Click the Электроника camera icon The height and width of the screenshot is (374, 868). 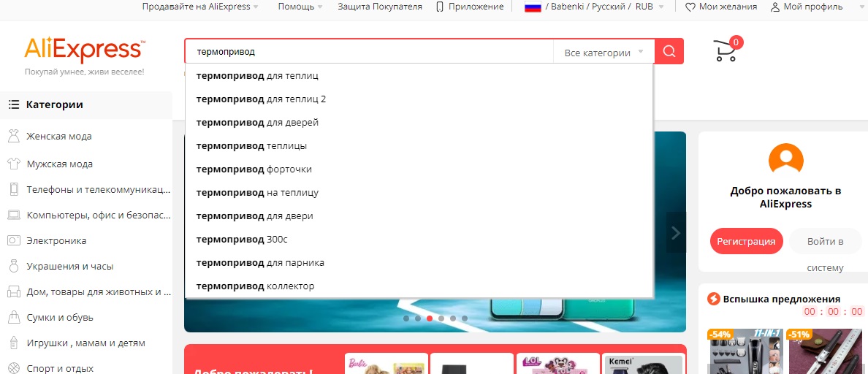click(13, 240)
